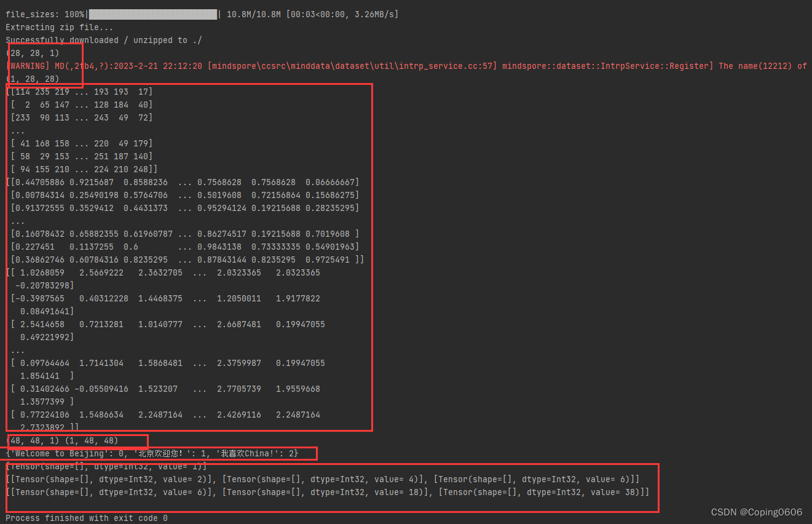Select the row '[ 58 29 153 ... 251 187 140]'
The height and width of the screenshot is (524, 812).
[x=82, y=156]
